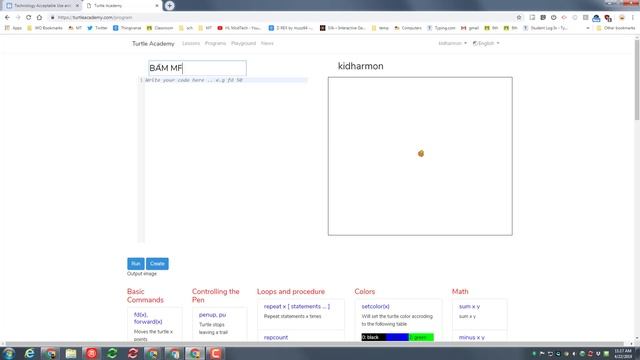640x360 pixels.
Task: Go to the browser home page icon
Action: [x=39, y=18]
